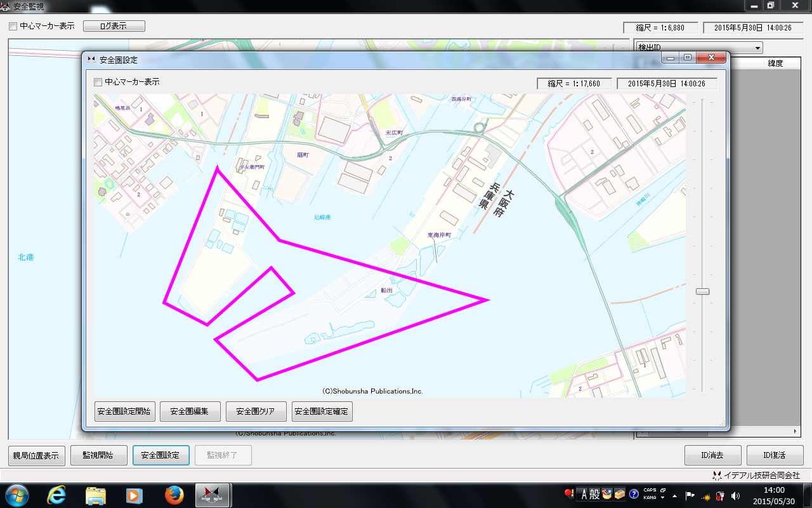The width and height of the screenshot is (812, 508).
Task: Click the map zoom slider handle
Action: [x=702, y=291]
